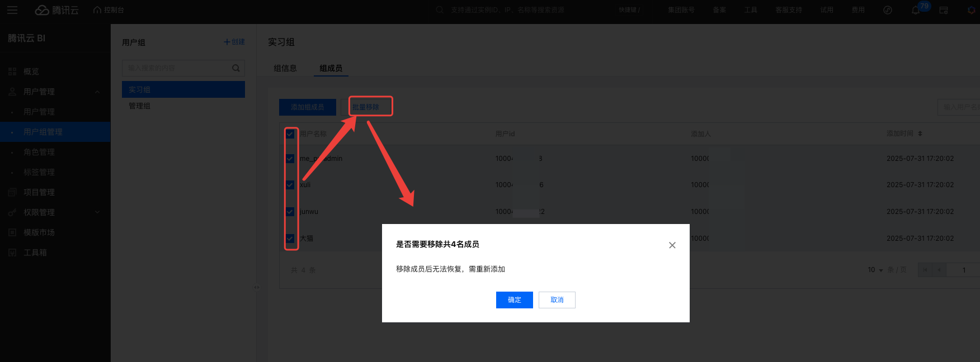Click the 项目管理 sidebar icon
This screenshot has height=362, width=980.
click(x=12, y=192)
